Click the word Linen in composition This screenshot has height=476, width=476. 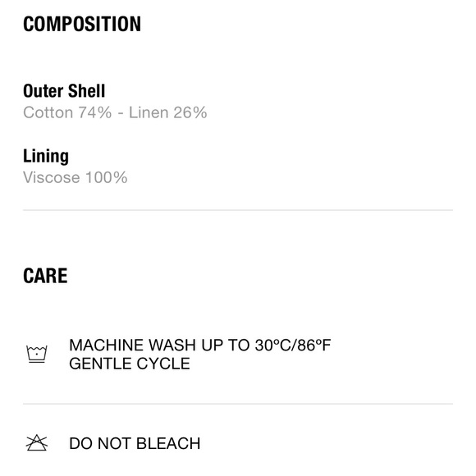pos(149,112)
